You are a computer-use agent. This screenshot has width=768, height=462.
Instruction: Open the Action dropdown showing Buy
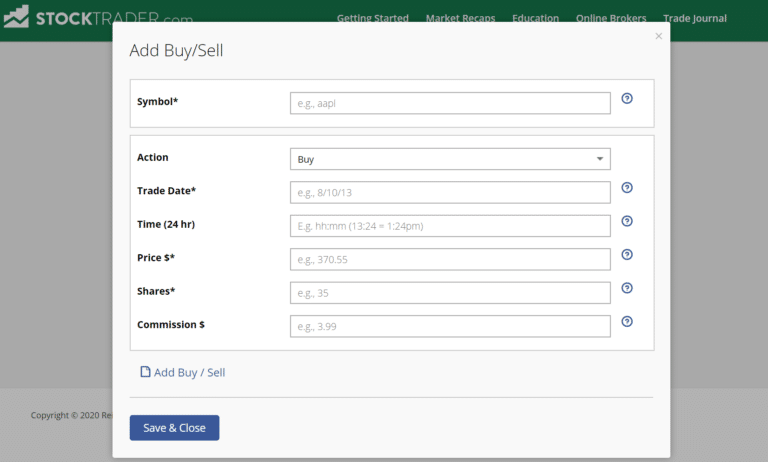point(450,159)
